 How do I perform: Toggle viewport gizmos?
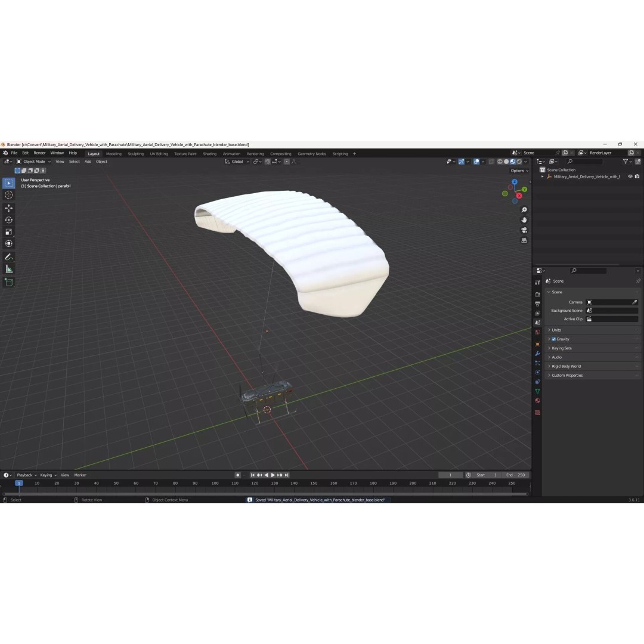(461, 162)
